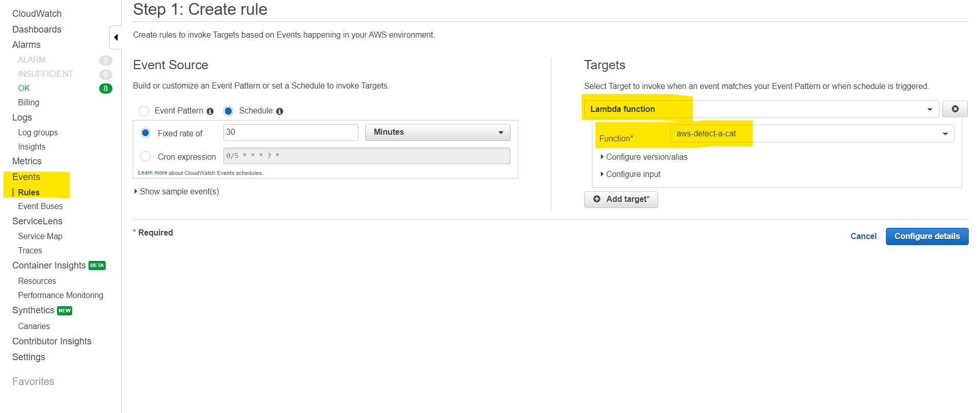Click the info icon beside Event Pattern
Screen dimensions: 980x413
tap(210, 111)
